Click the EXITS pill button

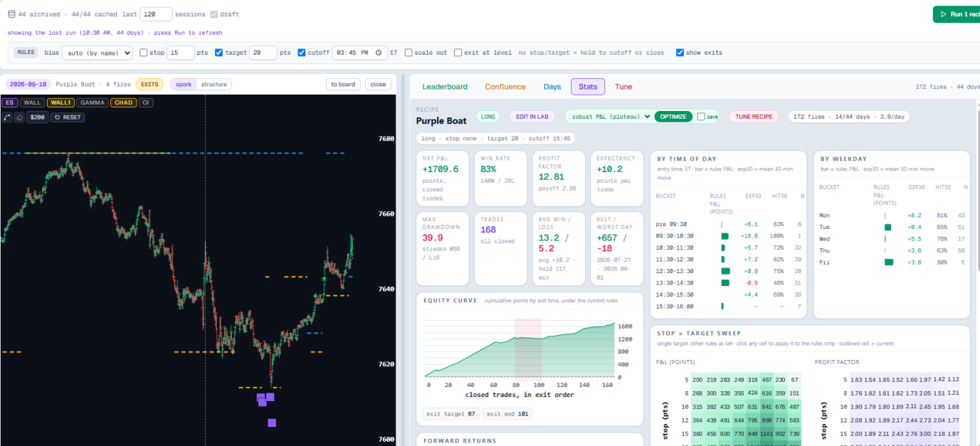pos(149,84)
